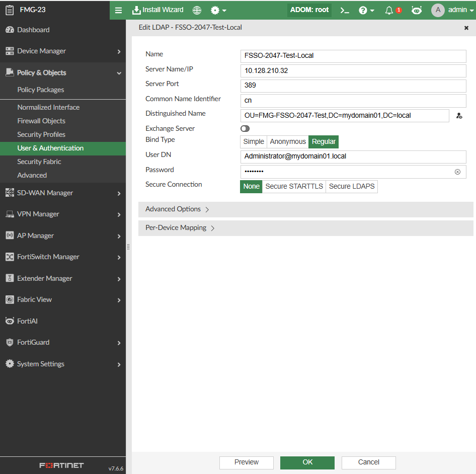Screen dimensions: 476x474
Task: Expand the Fabric View chevron
Action: 119,300
